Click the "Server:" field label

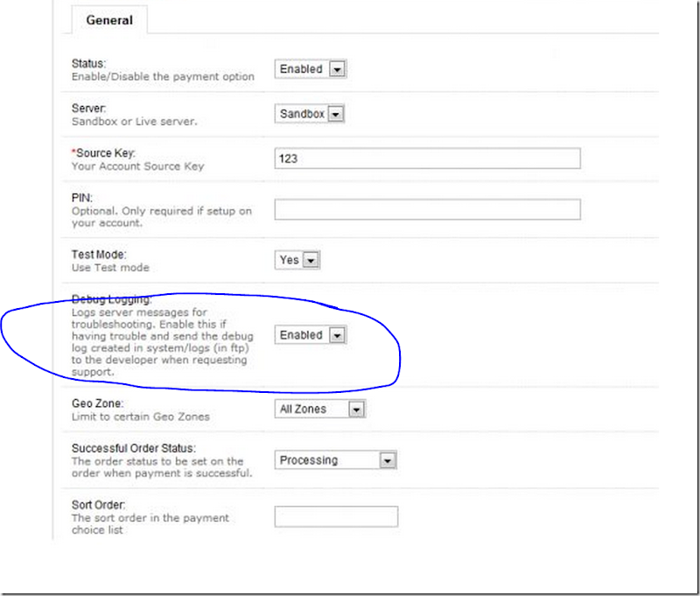point(89,108)
